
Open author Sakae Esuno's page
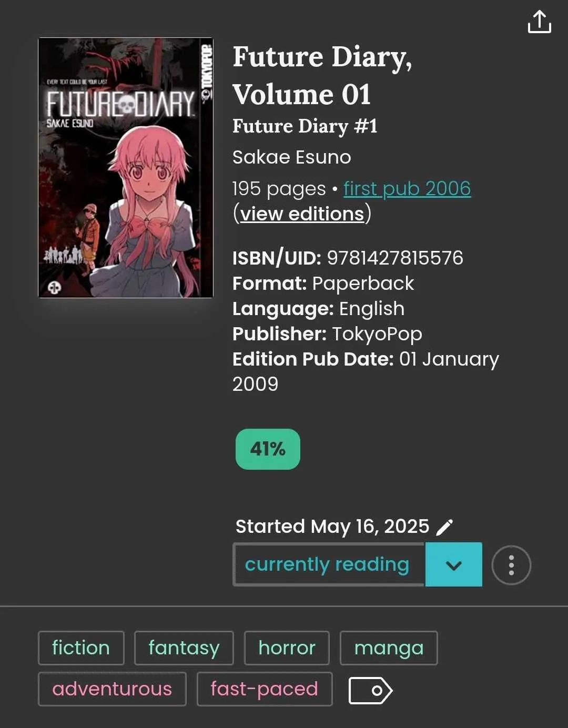(292, 157)
